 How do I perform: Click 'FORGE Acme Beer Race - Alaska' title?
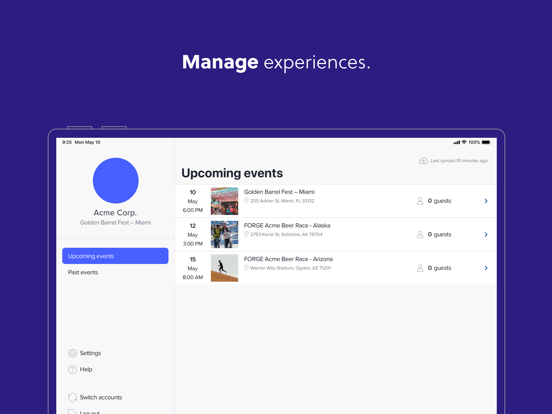(287, 225)
